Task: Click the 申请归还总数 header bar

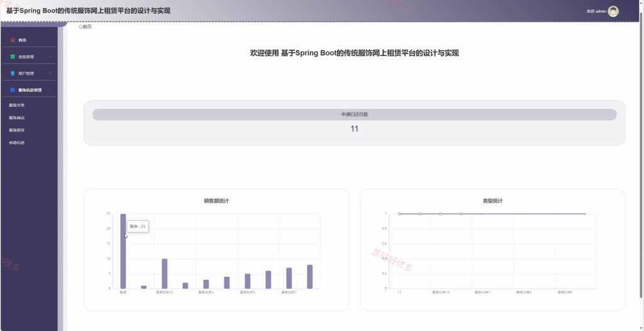Action: (355, 115)
